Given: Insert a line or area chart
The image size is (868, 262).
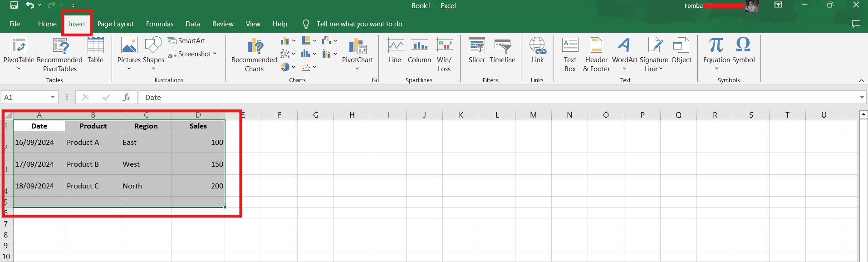Looking at the screenshot, I should click(288, 54).
